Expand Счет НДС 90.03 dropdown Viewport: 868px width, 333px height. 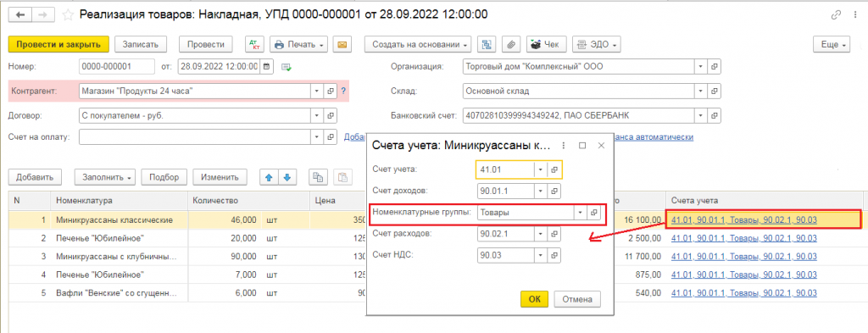tap(540, 256)
